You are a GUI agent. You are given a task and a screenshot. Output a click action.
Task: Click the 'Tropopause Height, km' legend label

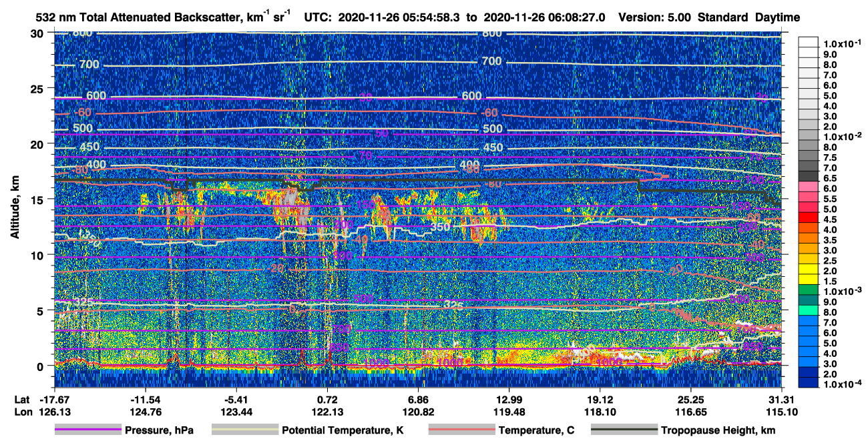718,430
